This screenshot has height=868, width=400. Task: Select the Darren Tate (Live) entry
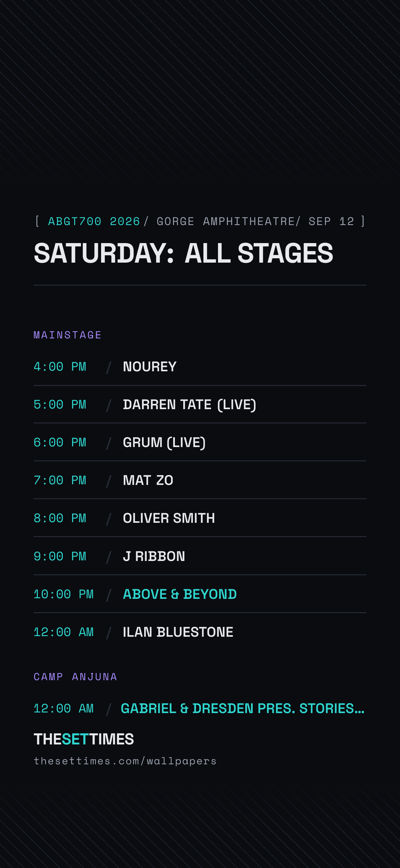click(x=200, y=404)
